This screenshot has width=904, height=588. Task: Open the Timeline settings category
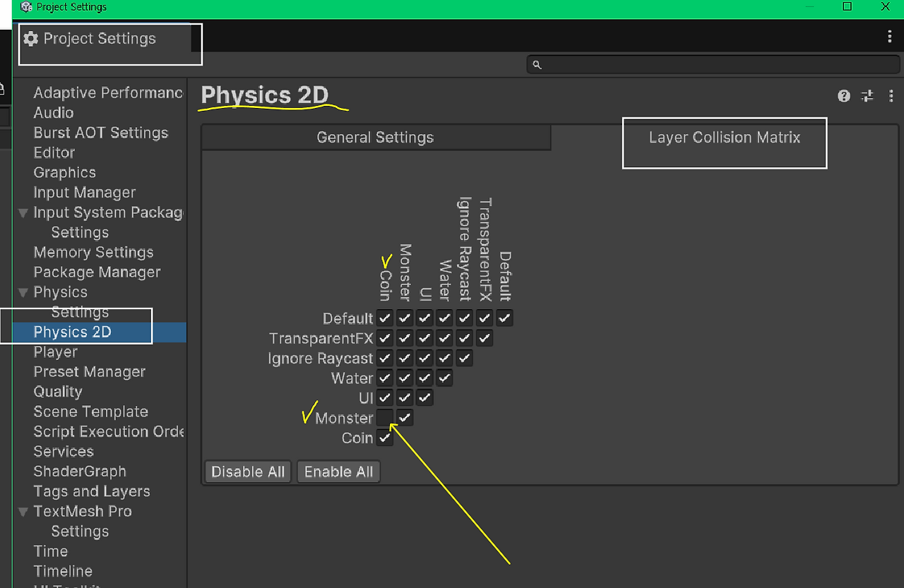pyautogui.click(x=63, y=571)
